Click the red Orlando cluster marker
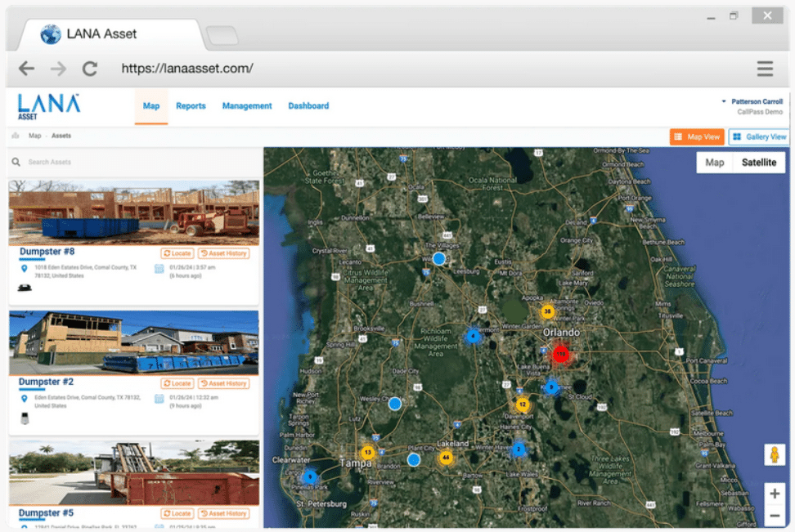The height and width of the screenshot is (532, 795). tap(560, 354)
